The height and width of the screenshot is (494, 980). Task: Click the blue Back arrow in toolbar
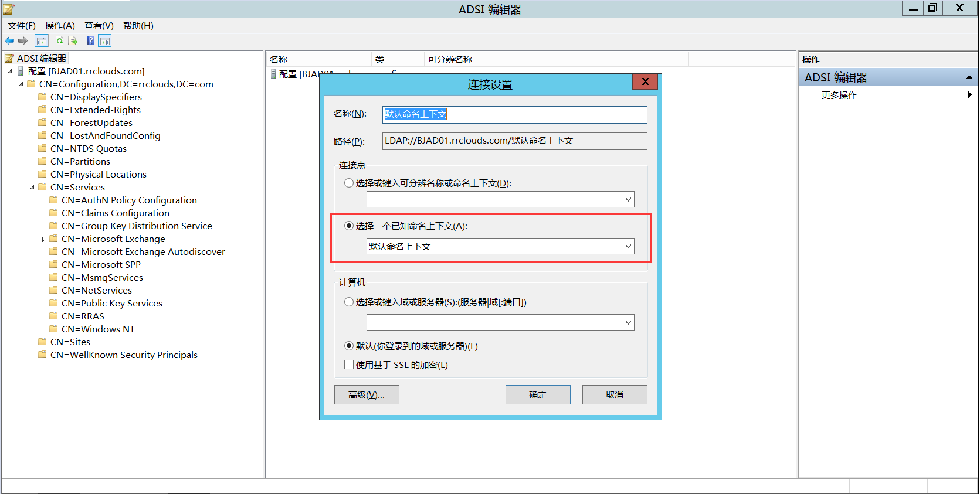[x=9, y=40]
